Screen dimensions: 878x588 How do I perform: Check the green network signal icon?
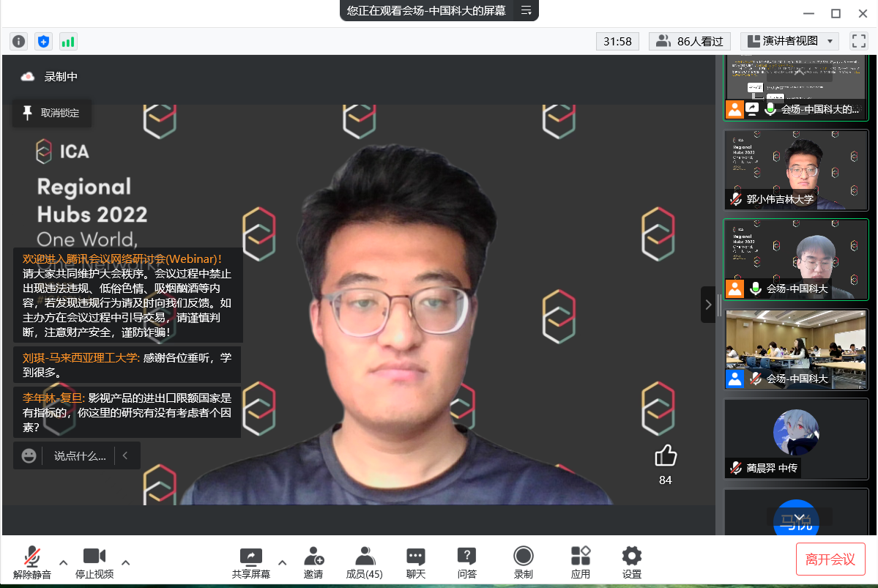click(68, 42)
